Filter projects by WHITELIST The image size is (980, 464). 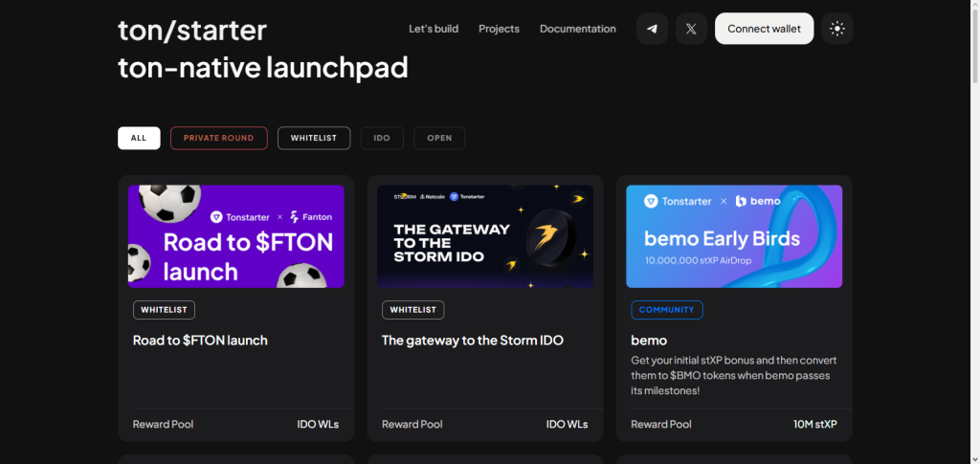click(x=314, y=138)
